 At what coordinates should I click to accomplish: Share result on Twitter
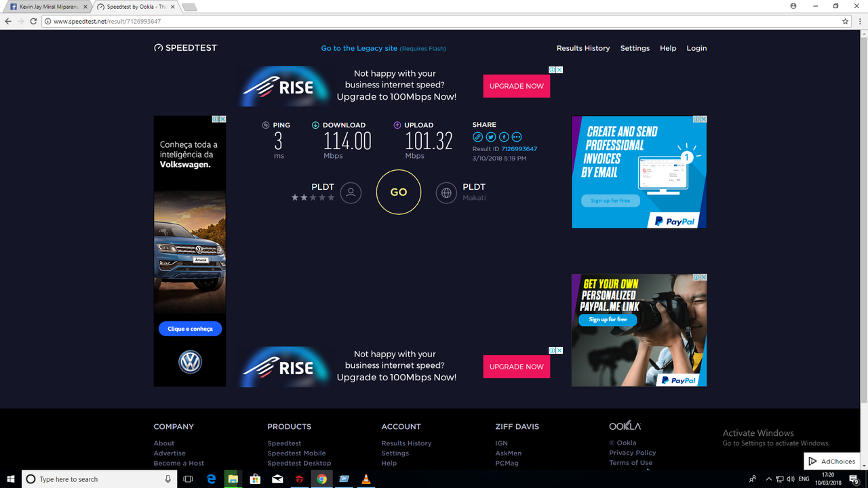490,137
